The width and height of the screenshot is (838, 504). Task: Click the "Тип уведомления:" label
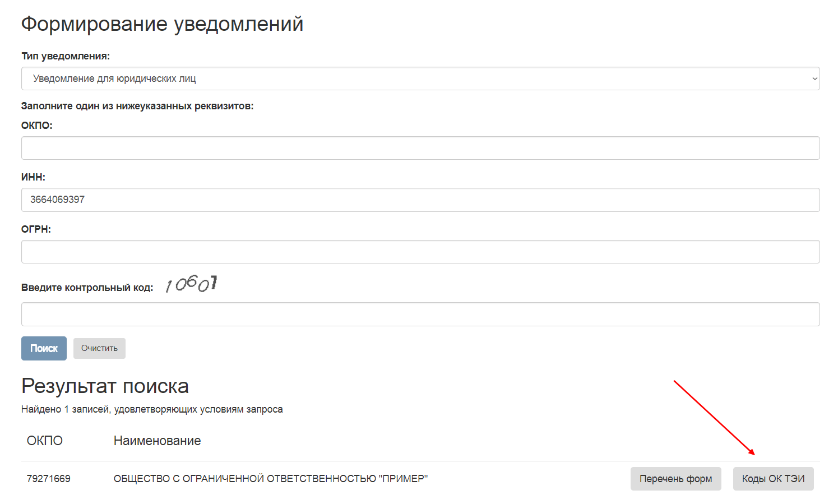[x=66, y=56]
